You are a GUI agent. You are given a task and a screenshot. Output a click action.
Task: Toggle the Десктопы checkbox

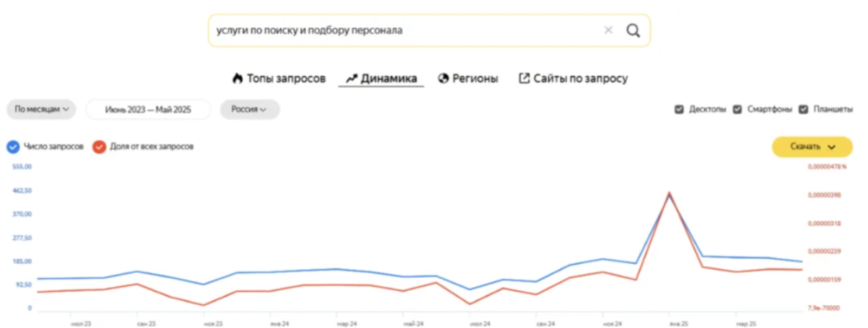[679, 109]
